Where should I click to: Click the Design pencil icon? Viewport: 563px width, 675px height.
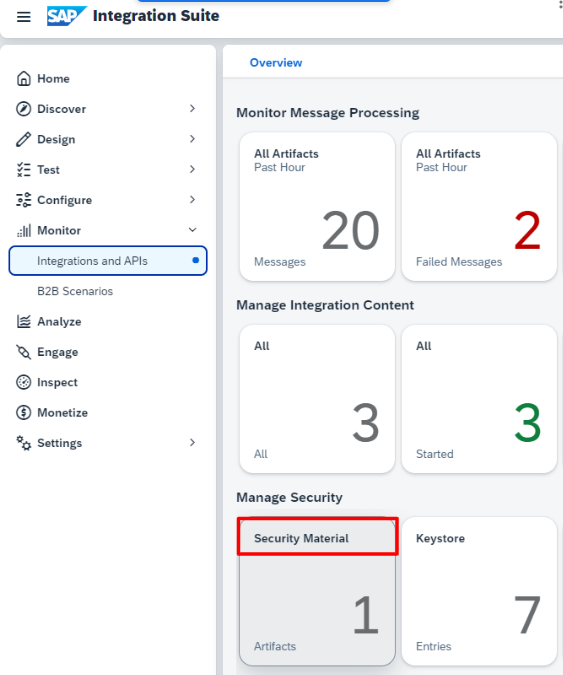click(24, 139)
